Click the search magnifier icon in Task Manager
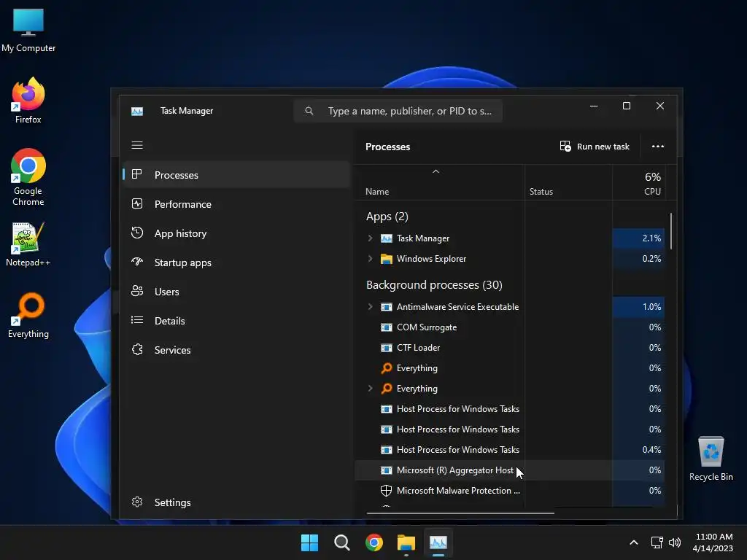Screen dimensions: 747x560 (309, 111)
